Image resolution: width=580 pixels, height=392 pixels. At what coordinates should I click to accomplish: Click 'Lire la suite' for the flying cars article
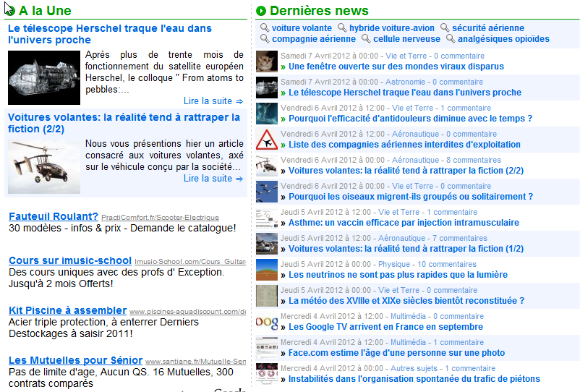pos(213,178)
